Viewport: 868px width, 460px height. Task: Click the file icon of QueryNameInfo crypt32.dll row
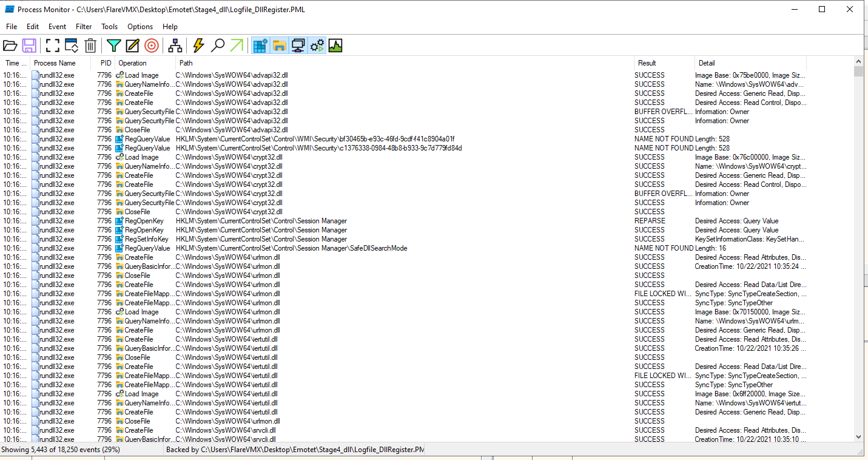click(119, 166)
